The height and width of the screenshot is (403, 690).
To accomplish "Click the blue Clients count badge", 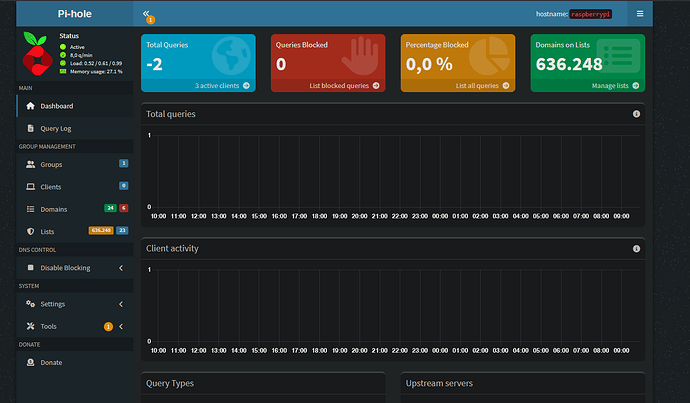I will click(124, 186).
